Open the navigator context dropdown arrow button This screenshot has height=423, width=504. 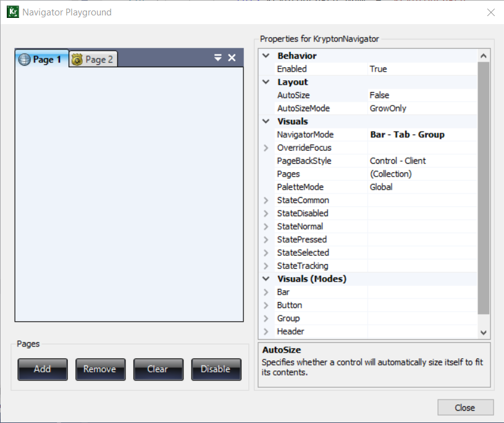217,58
